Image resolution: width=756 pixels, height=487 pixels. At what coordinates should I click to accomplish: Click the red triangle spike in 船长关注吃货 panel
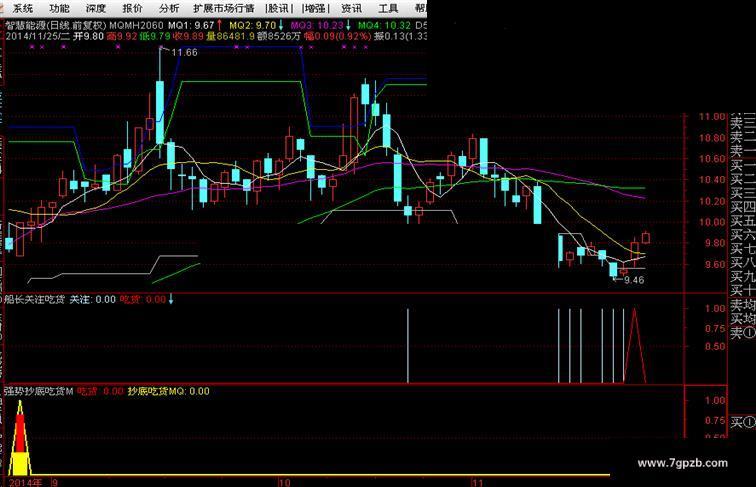tap(634, 346)
